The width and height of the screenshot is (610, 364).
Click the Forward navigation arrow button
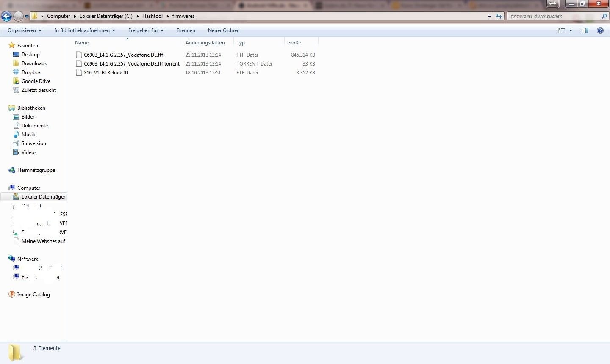18,17
